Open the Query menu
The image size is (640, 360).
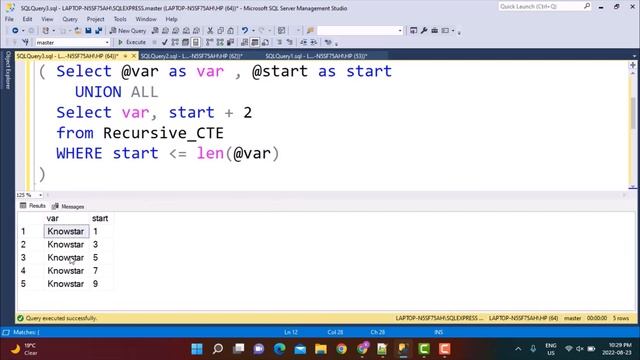coord(70,19)
